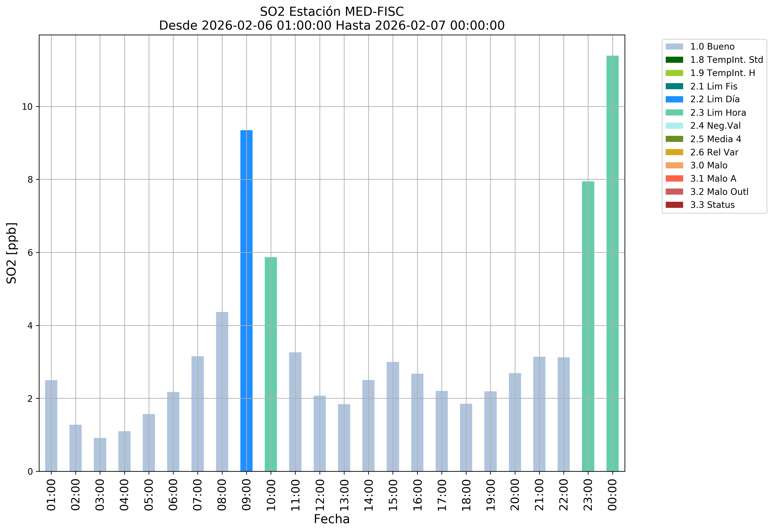The image size is (773, 532).
Task: Select the blue bar at 09:00
Action: tap(246, 300)
